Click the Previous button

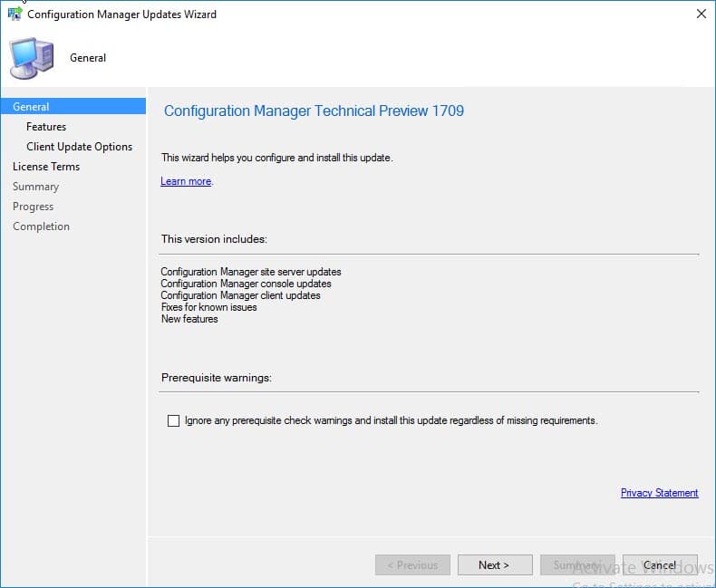point(412,565)
